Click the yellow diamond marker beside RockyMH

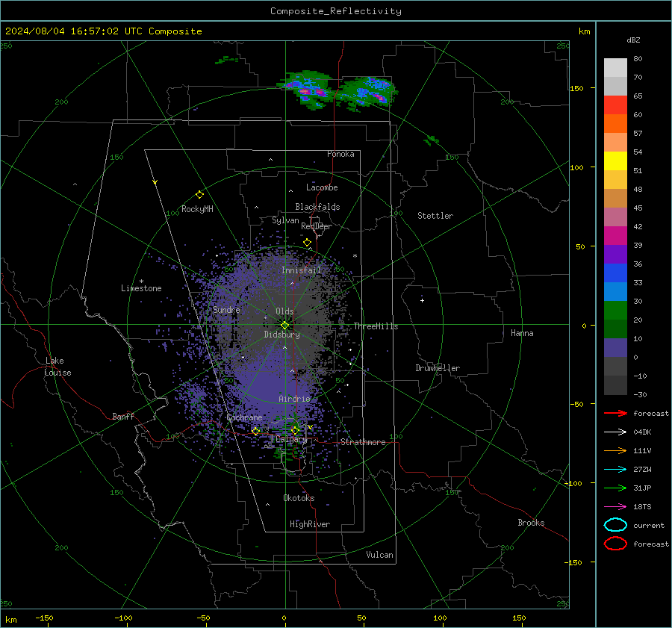[199, 195]
